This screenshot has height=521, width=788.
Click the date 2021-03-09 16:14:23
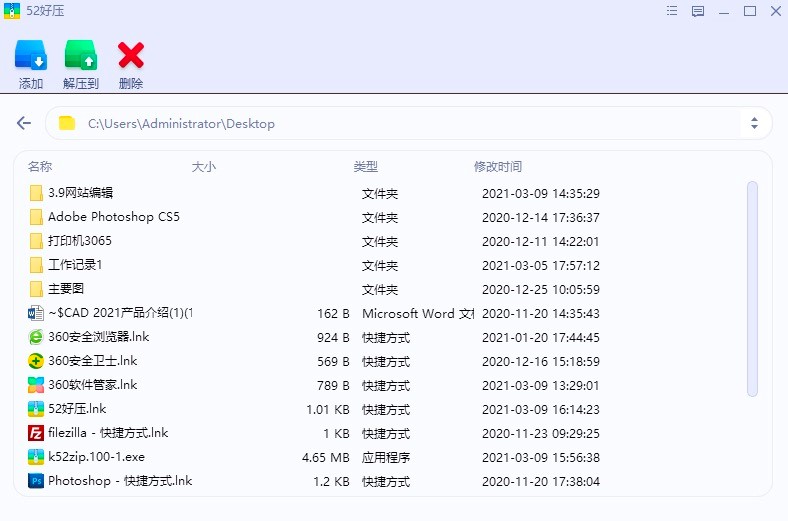(541, 409)
